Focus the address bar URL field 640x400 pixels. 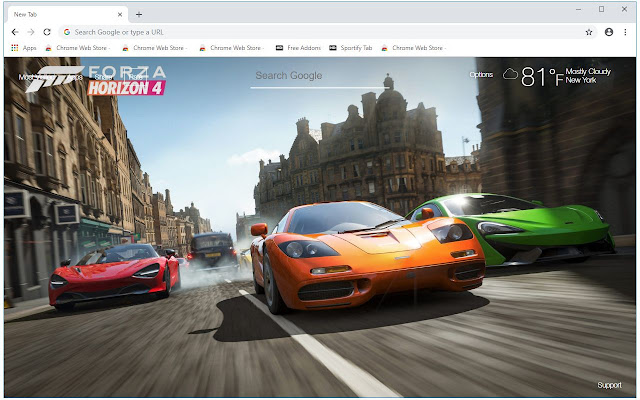point(327,32)
